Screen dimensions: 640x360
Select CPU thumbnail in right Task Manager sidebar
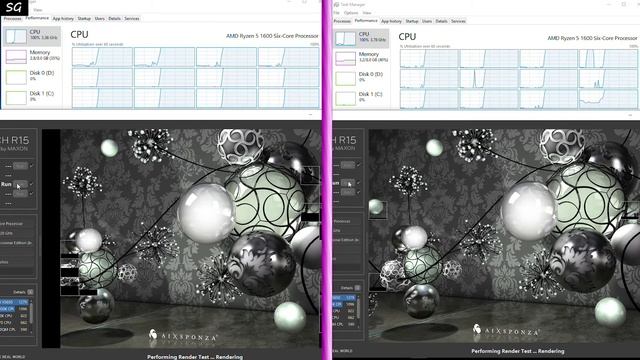345,38
